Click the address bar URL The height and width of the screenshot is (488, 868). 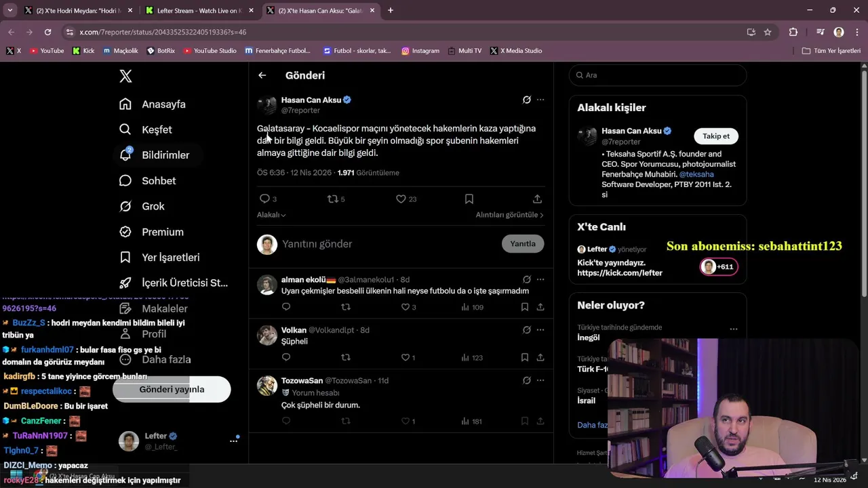[162, 32]
